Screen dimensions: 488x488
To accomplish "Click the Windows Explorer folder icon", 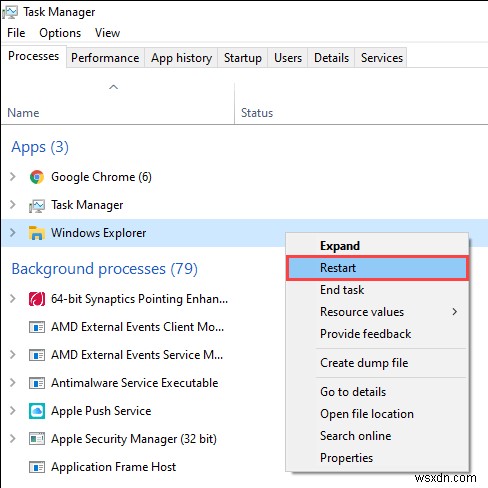I will pos(37,233).
